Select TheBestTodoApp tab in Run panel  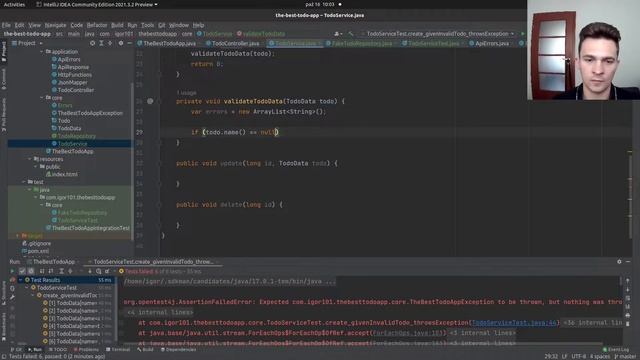tap(53, 262)
